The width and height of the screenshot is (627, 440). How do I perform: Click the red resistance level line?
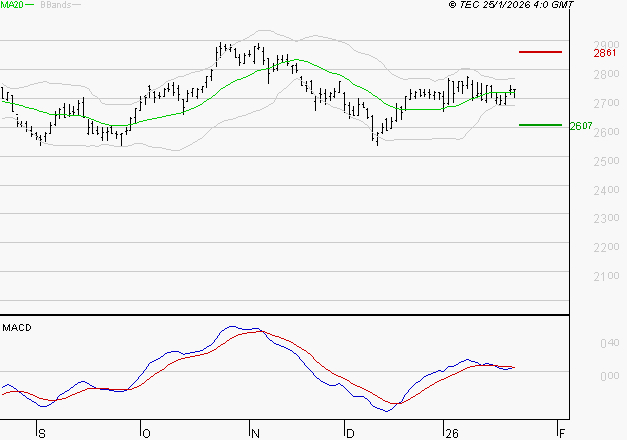pos(540,52)
